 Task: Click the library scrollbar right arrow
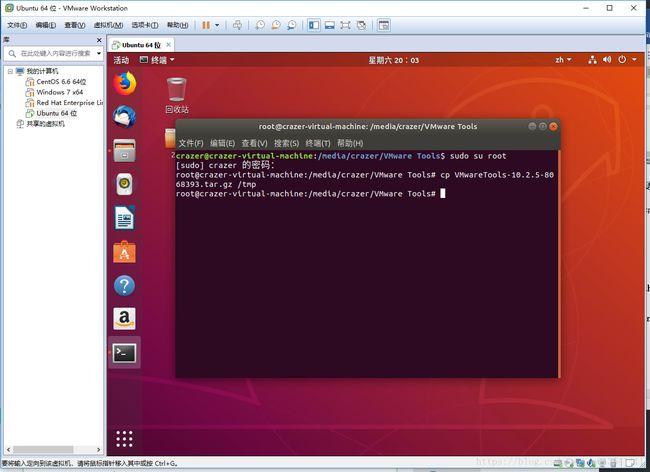point(99,450)
